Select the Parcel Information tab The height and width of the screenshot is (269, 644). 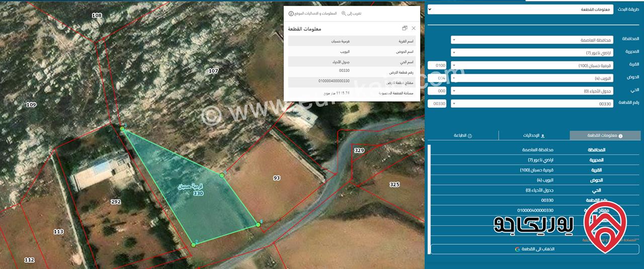pyautogui.click(x=605, y=136)
